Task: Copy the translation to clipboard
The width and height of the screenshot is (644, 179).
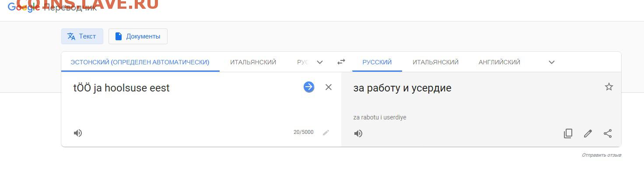Action: coord(568,133)
